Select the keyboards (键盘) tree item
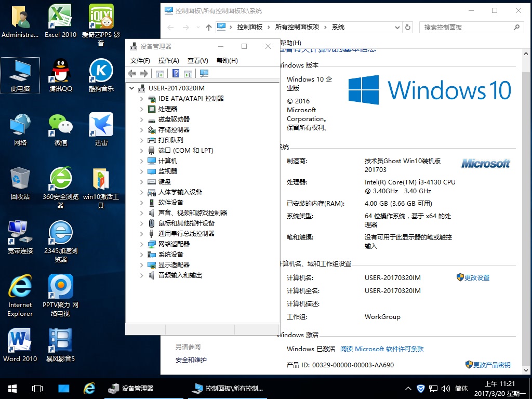The image size is (532, 399). 165,182
